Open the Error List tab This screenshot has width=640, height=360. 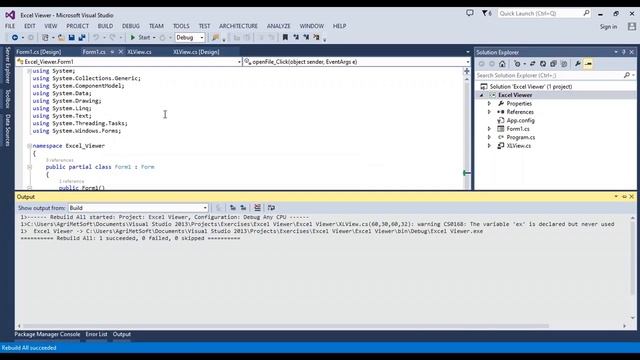[x=96, y=334]
